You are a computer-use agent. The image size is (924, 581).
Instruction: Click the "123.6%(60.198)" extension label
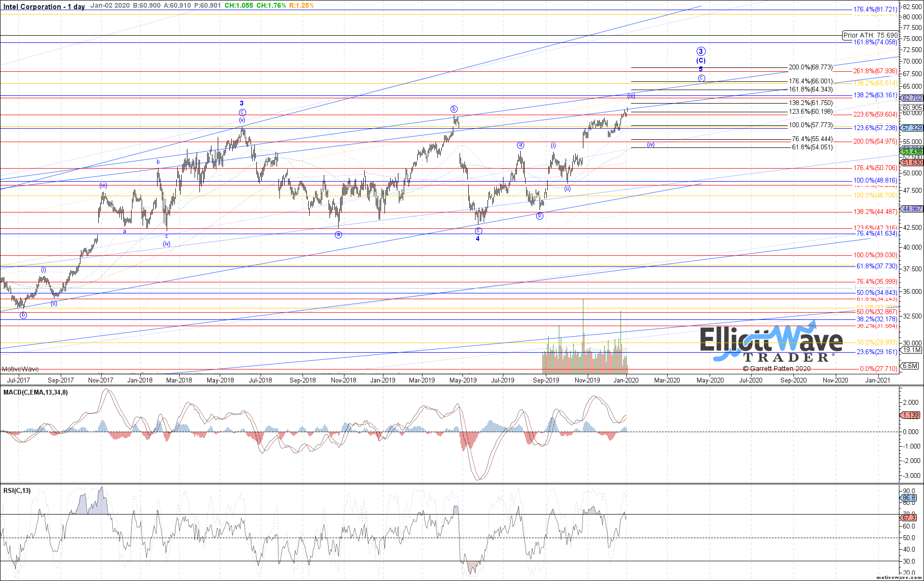point(810,112)
